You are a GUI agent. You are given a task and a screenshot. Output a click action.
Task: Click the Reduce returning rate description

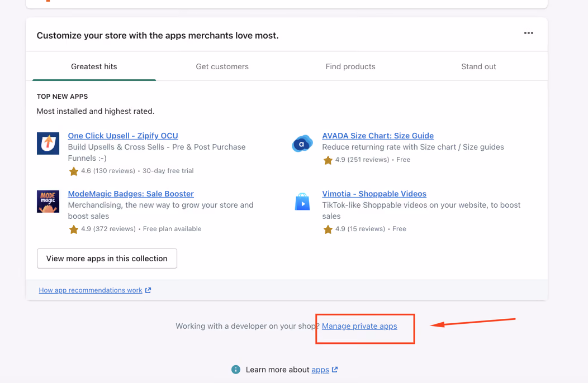click(413, 147)
